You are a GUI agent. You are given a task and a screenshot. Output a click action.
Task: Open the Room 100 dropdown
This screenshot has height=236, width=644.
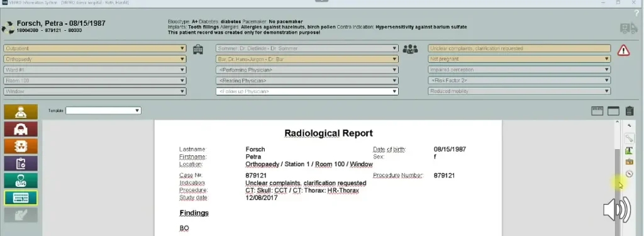[x=95, y=81]
